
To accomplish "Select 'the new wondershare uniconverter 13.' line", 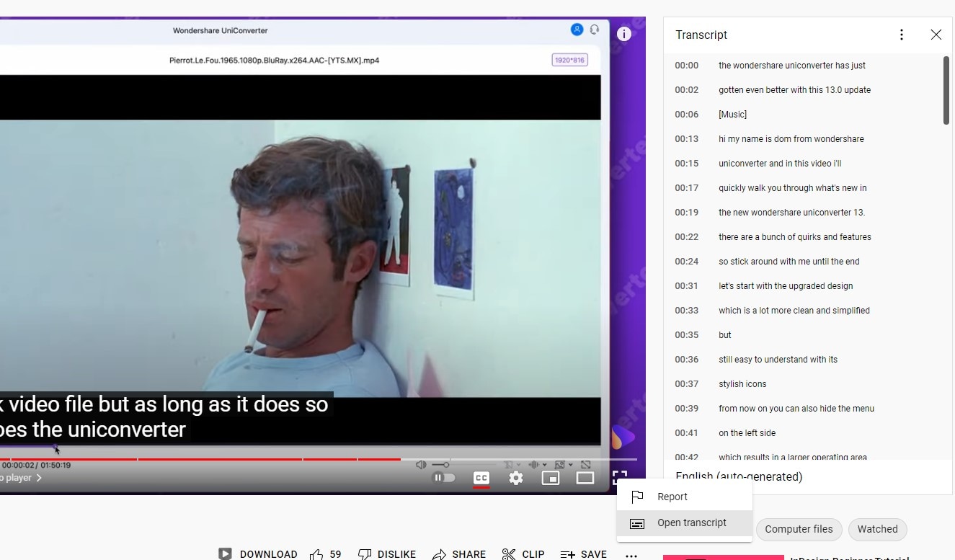I will pos(803,213).
